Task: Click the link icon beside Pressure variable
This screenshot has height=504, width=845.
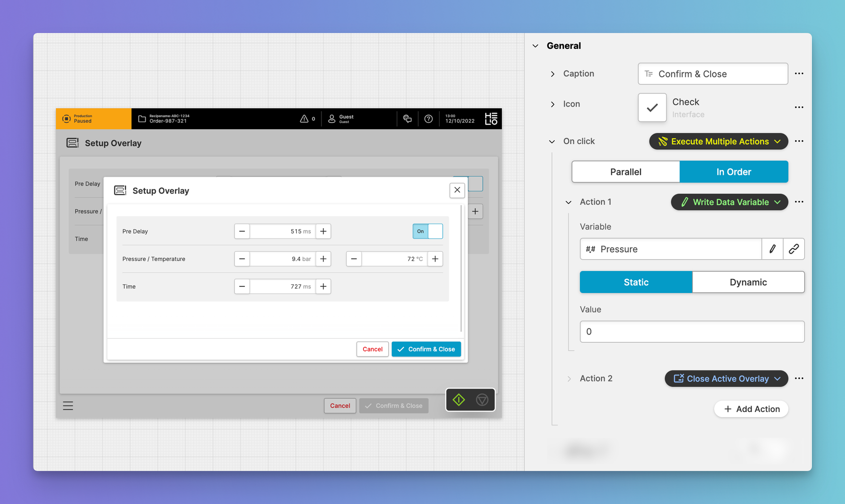Action: [794, 249]
